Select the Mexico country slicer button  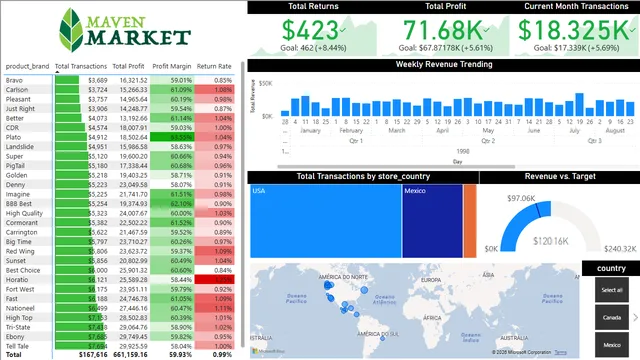coord(611,345)
